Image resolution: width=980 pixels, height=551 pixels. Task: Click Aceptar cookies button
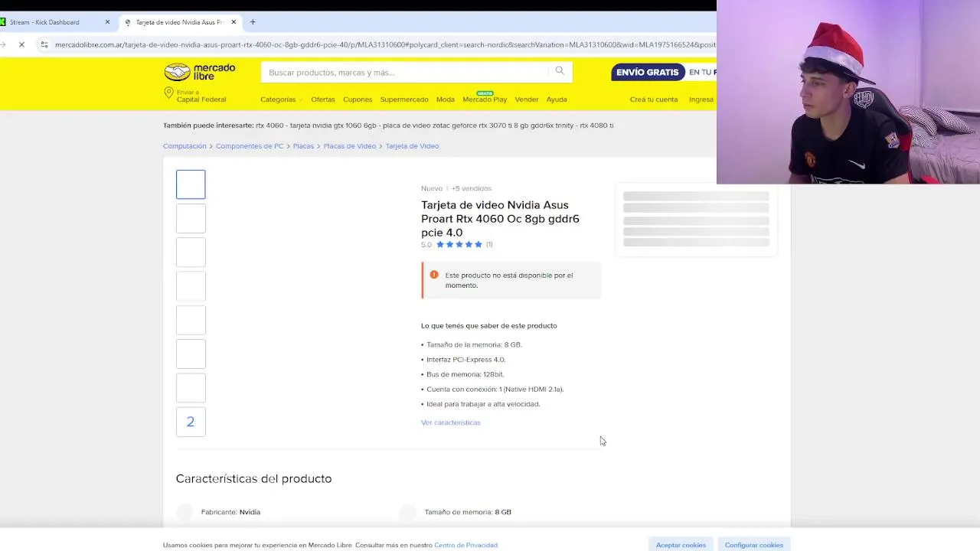pos(681,545)
